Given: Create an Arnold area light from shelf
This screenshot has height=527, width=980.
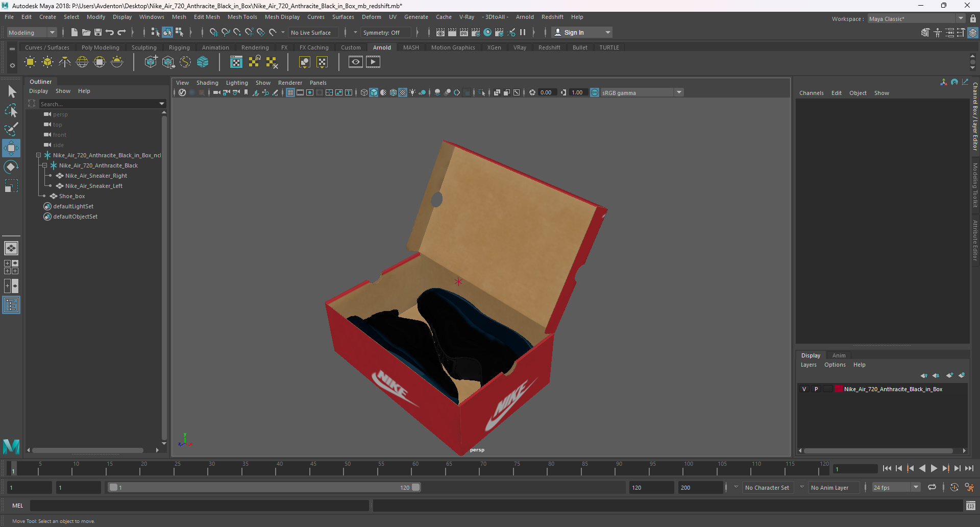Looking at the screenshot, I should tap(30, 62).
